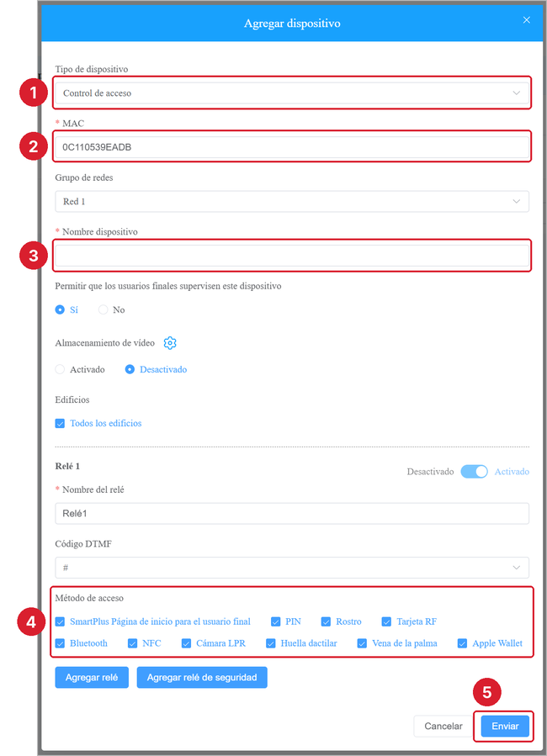
Task: Untick the Cámara LPR checkbox
Action: (186, 643)
